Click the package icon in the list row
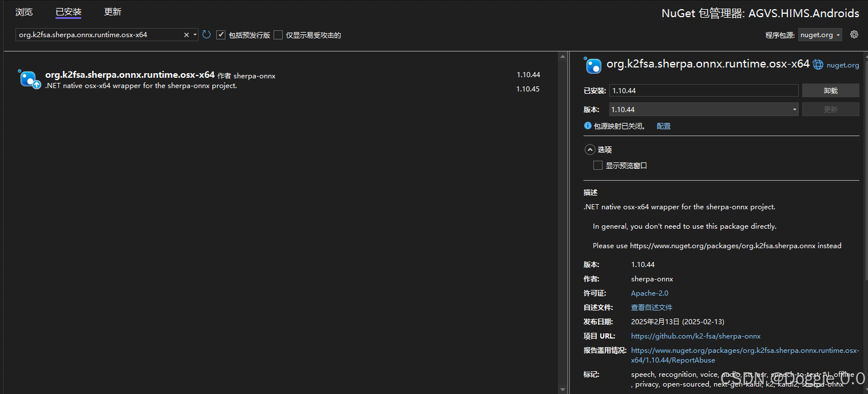Viewport: 868px width, 394px height. [x=29, y=79]
